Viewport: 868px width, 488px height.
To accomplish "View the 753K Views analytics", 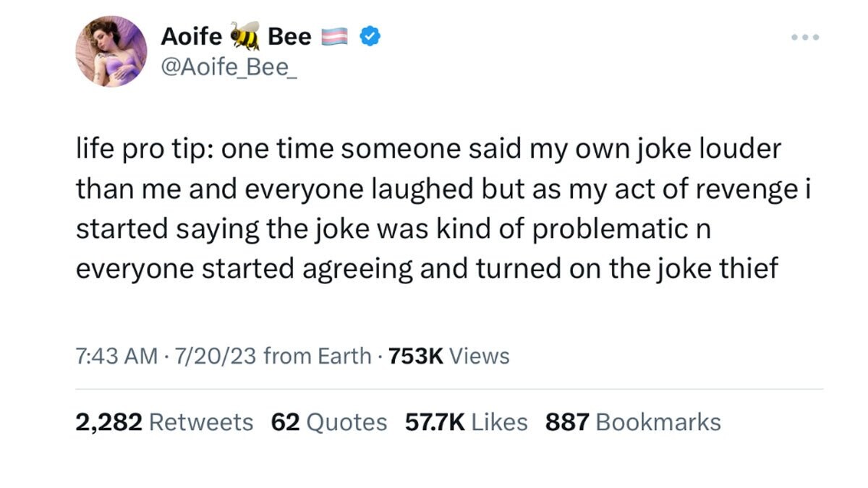I will point(448,356).
